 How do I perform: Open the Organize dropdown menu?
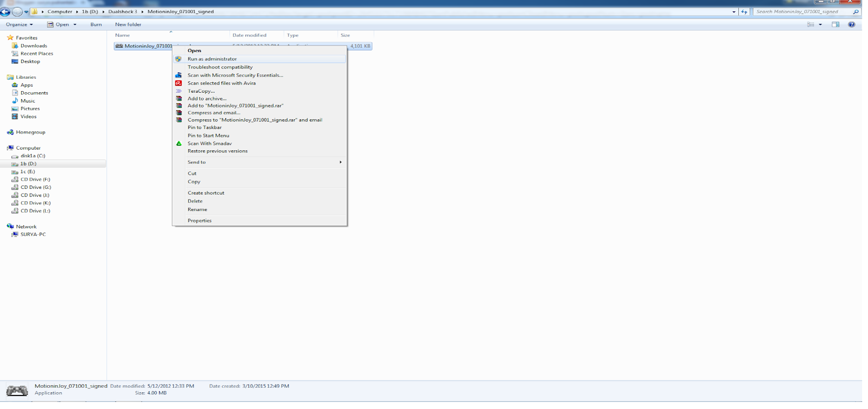coord(20,24)
